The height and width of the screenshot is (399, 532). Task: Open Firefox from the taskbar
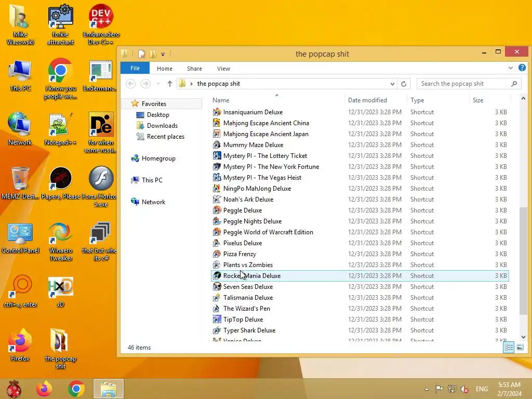point(44,389)
